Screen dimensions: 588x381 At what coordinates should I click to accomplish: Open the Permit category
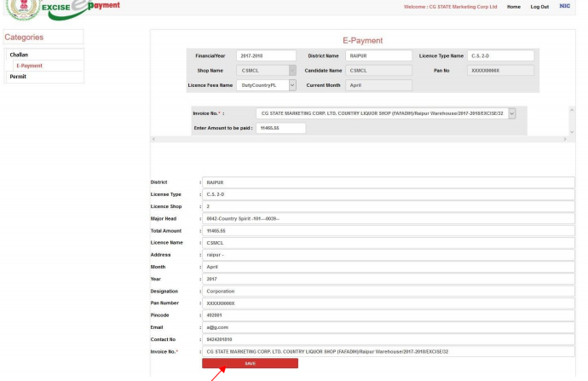(19, 77)
